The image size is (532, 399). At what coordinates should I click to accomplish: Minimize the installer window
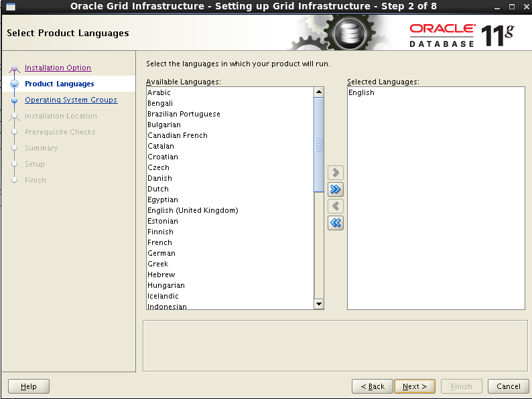pos(497,7)
